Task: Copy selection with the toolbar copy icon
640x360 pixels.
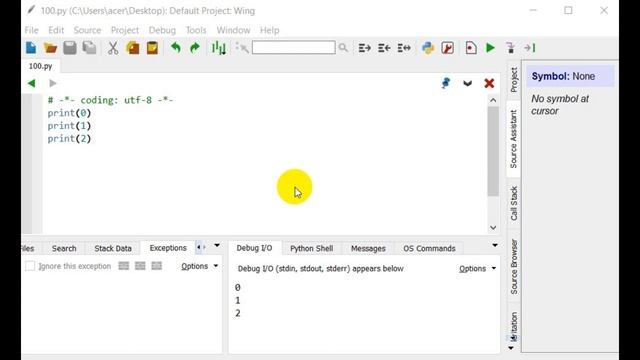Action: pos(133,48)
